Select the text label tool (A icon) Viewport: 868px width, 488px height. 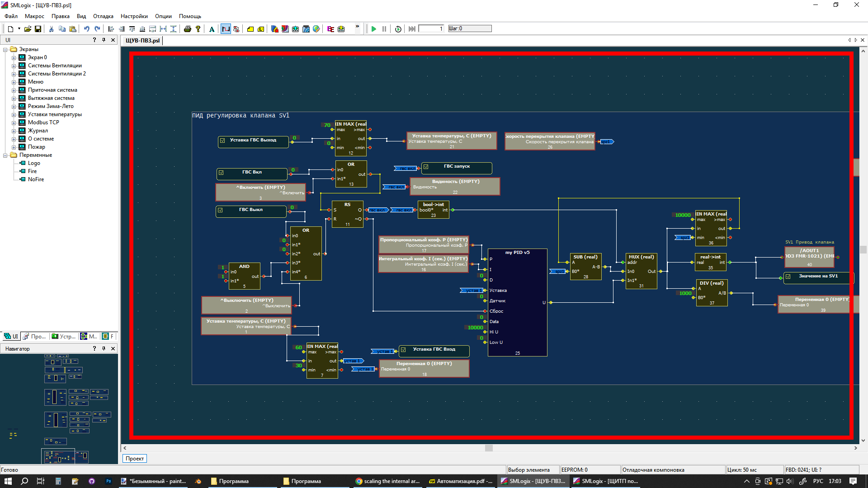[x=212, y=28]
